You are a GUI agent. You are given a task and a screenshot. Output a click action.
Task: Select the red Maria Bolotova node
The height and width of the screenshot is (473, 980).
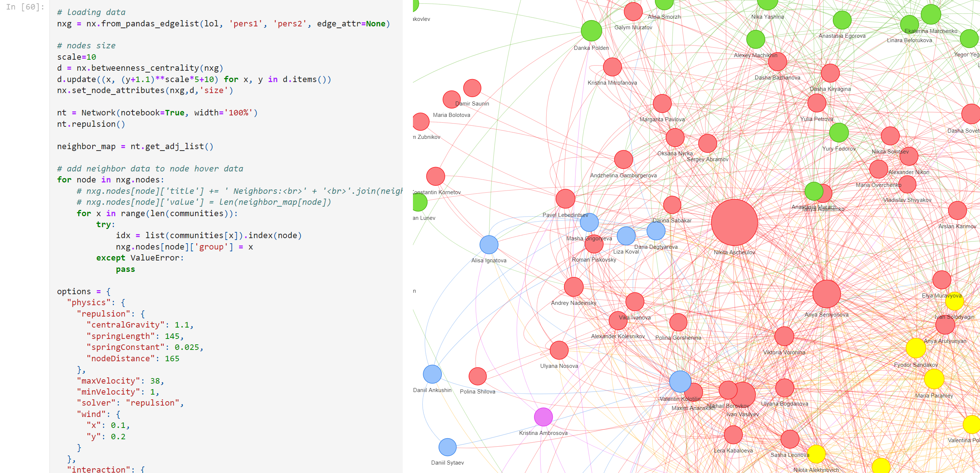tap(452, 99)
